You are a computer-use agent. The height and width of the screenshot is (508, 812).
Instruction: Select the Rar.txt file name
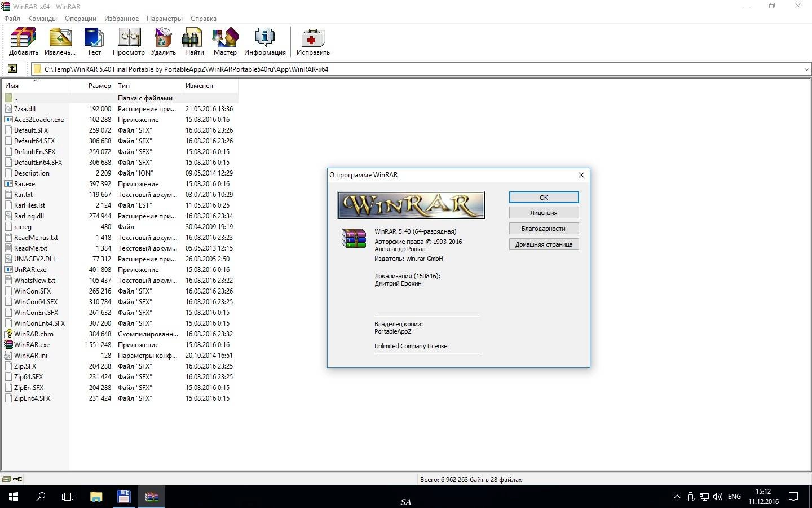(x=23, y=194)
